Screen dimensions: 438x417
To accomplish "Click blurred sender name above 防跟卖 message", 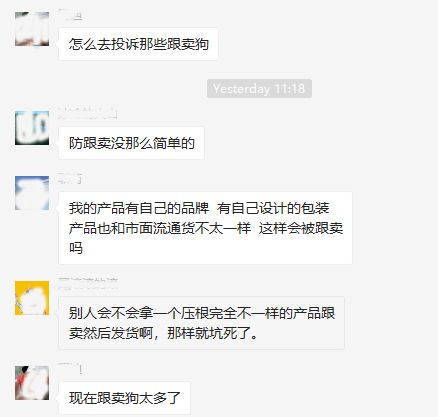I will click(x=87, y=113).
